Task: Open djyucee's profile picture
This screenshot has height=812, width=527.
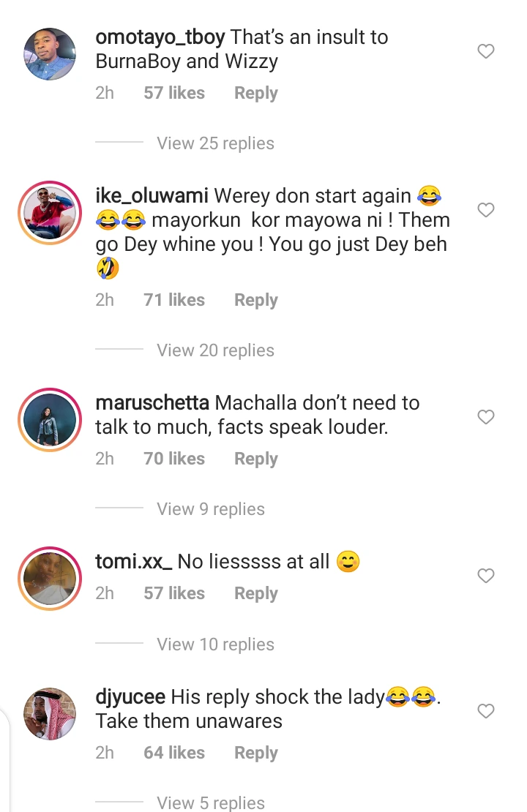Action: [x=50, y=713]
